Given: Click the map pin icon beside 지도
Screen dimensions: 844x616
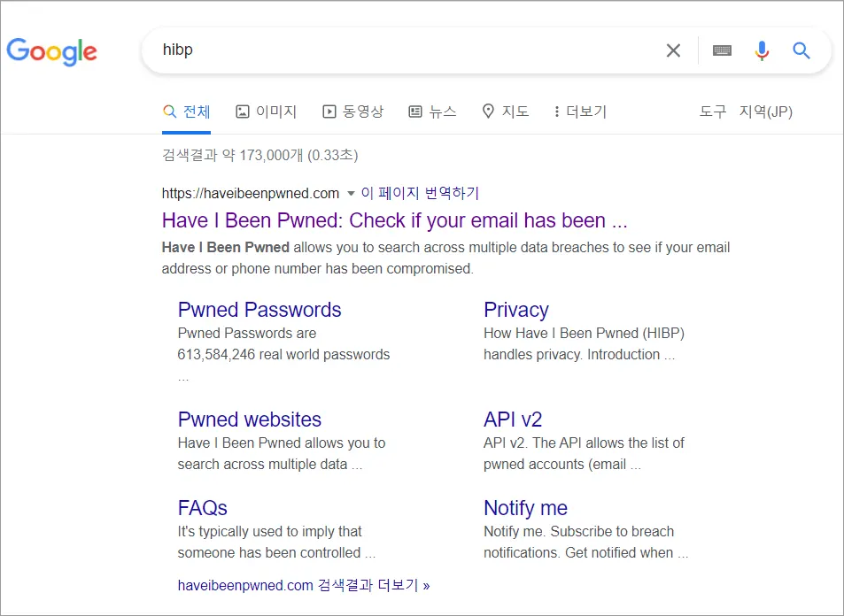Looking at the screenshot, I should [487, 111].
